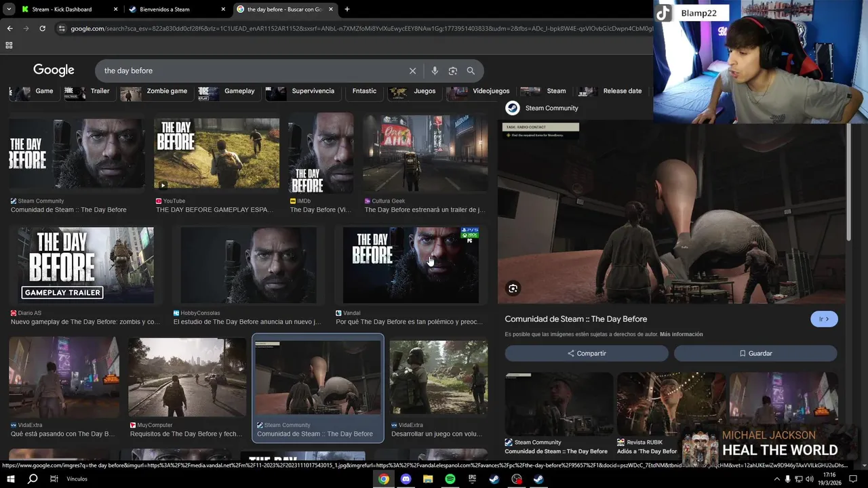Reload the page with the refresh icon
The height and width of the screenshot is (488, 868).
42,28
